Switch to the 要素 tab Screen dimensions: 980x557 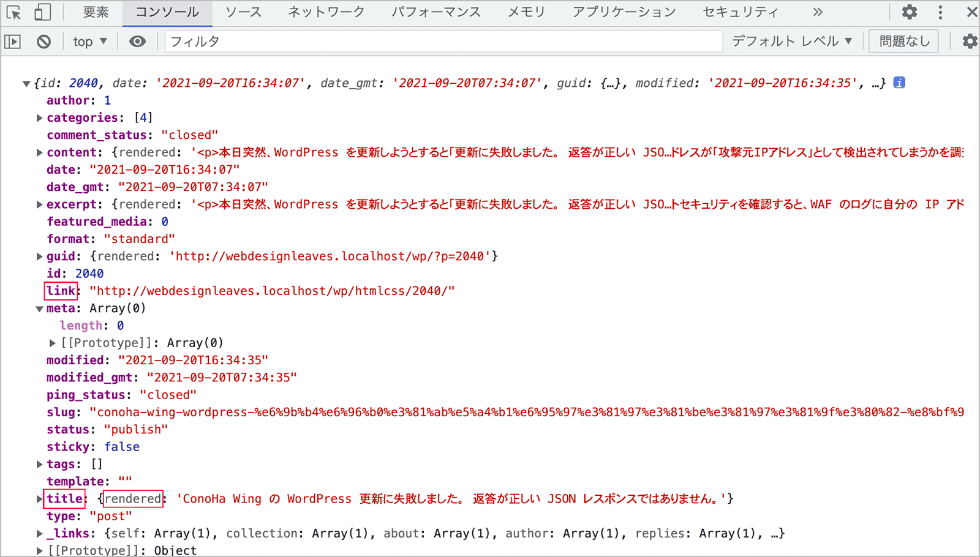(x=96, y=12)
